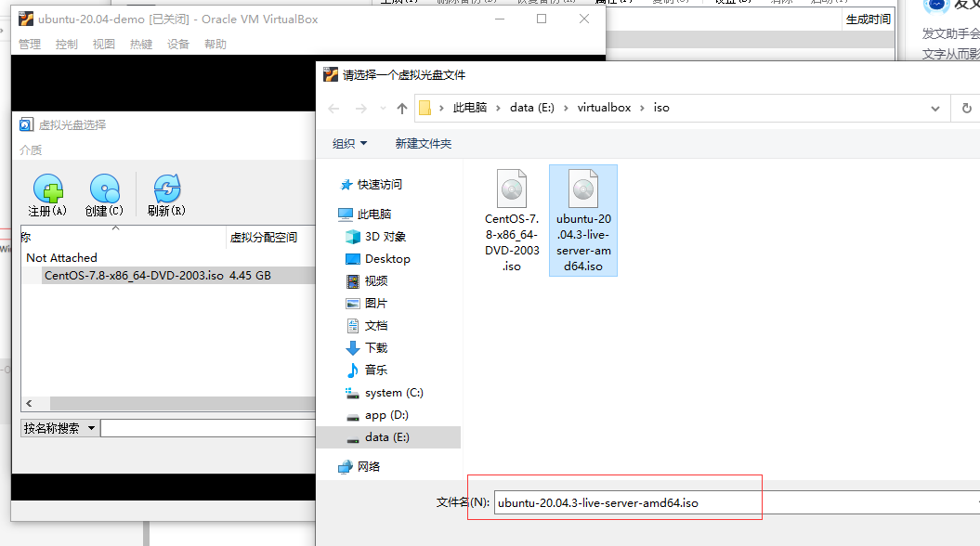Click the 介质 menu in disk selector

[x=31, y=149]
